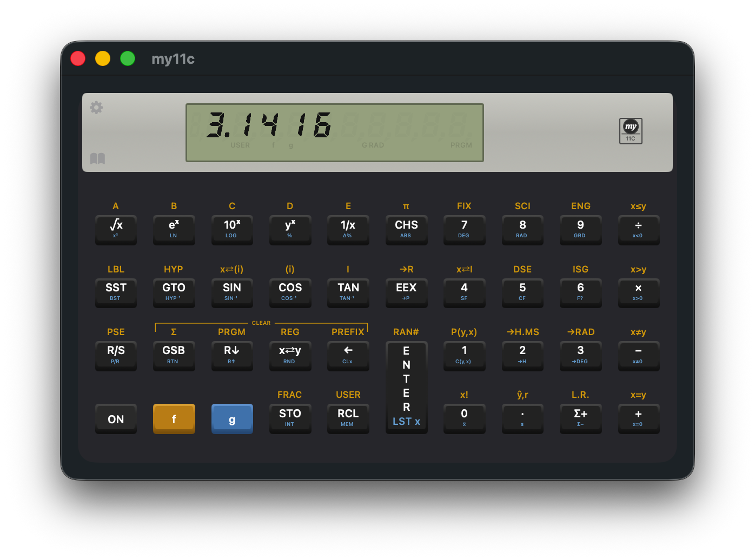The width and height of the screenshot is (755, 560).
Task: Click the LCD display showing 3.1416
Action: click(335, 132)
